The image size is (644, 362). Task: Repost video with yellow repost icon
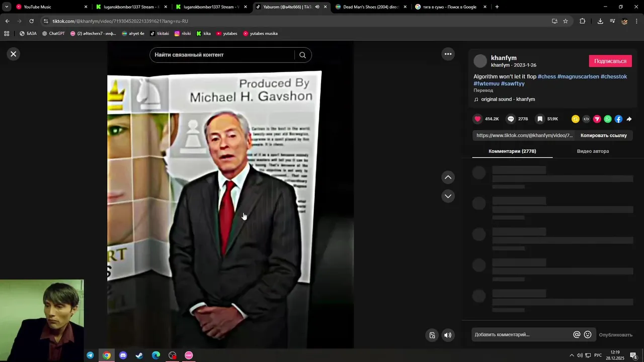tap(576, 119)
